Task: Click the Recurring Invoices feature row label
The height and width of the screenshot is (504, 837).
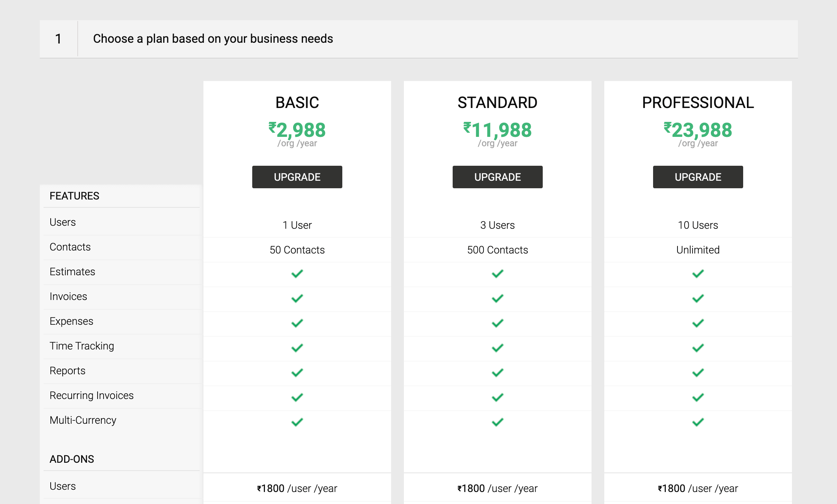Action: (x=92, y=395)
